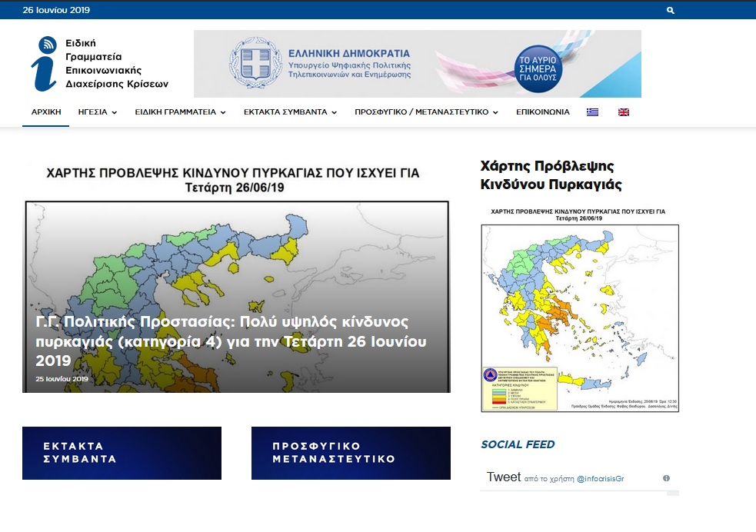Screen dimensions: 756x532
Task: Open the ΕΙΔΙΚΗ ΓΡΑΜΜΑΤΕΙΑ menu
Action: coord(180,111)
